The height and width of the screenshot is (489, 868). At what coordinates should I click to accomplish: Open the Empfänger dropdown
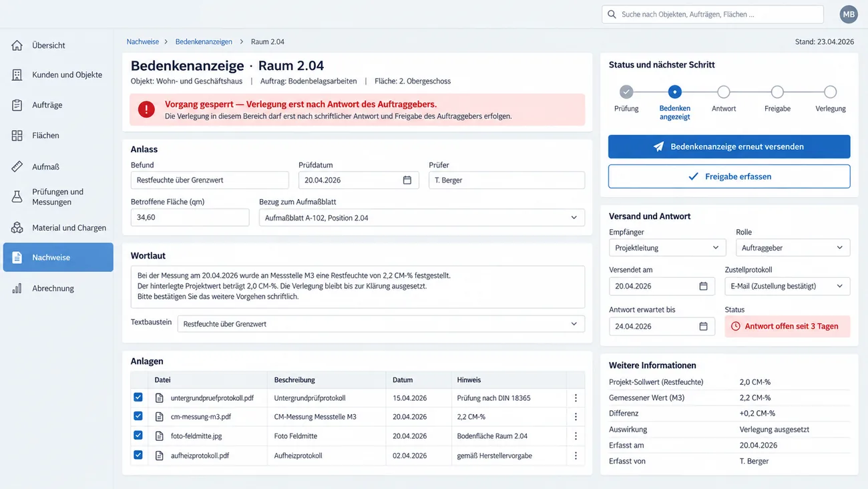tap(668, 248)
